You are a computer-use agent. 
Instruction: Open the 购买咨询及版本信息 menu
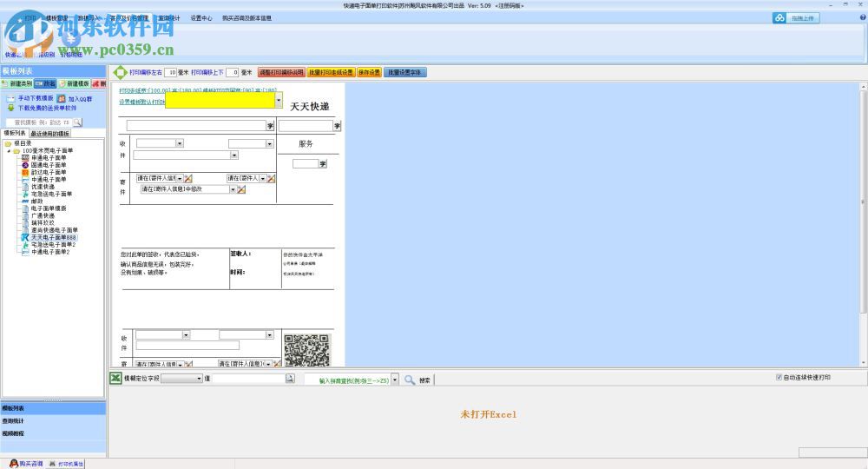click(247, 18)
